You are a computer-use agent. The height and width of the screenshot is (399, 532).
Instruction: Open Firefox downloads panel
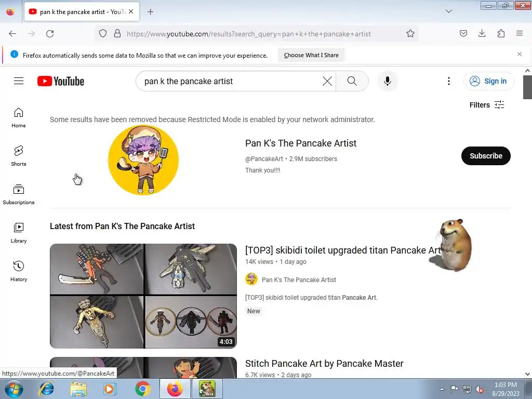(482, 34)
